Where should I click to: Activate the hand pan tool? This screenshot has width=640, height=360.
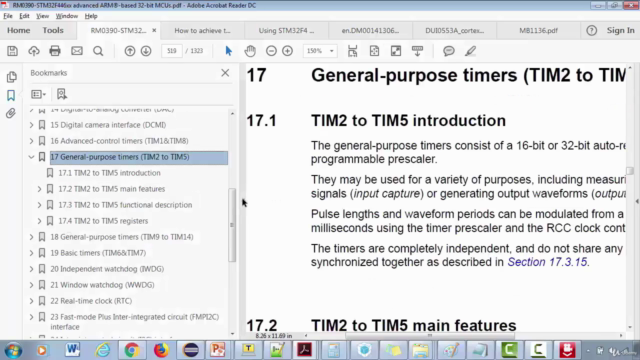pyautogui.click(x=250, y=51)
